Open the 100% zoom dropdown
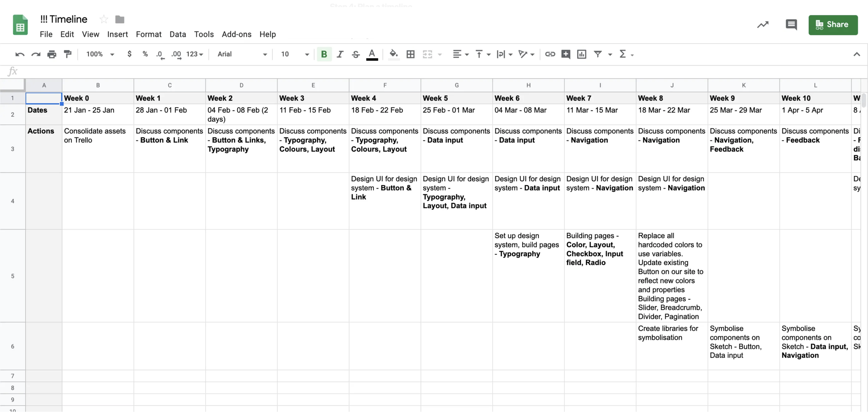The width and height of the screenshot is (868, 414). point(100,54)
